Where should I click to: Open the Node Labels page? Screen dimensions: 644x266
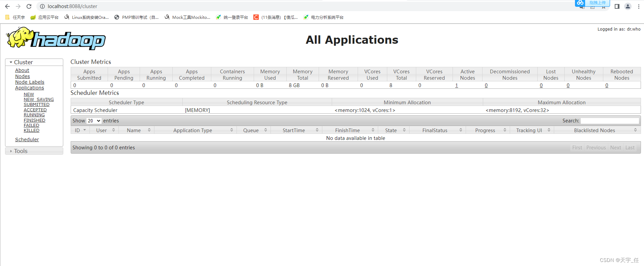point(30,82)
